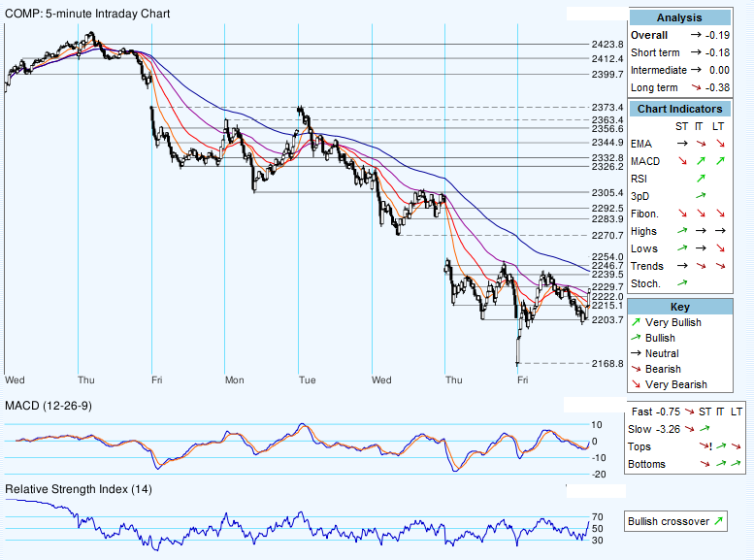The image size is (754, 560).
Task: Click the MACD long-term (LT) very bullish arrow
Action: [x=720, y=161]
